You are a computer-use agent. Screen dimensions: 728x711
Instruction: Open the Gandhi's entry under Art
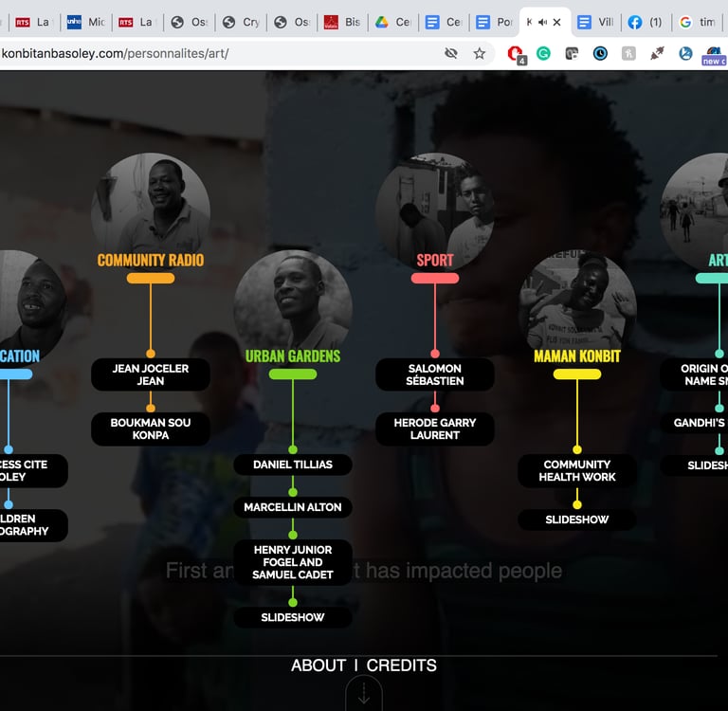695,423
